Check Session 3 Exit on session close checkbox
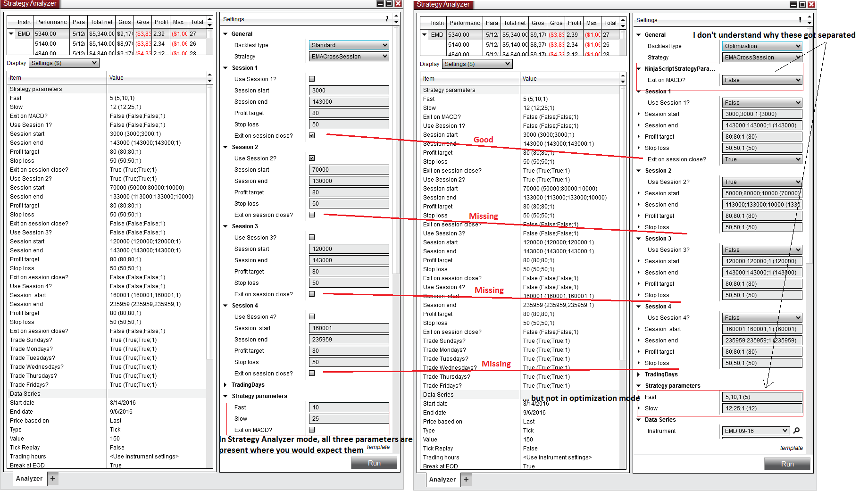 coord(312,294)
